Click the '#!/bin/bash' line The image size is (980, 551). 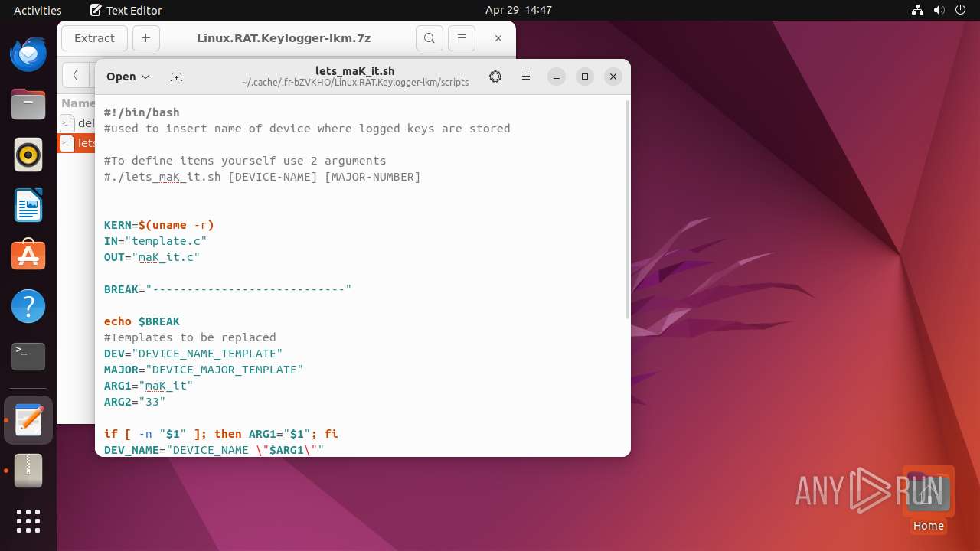coord(142,112)
